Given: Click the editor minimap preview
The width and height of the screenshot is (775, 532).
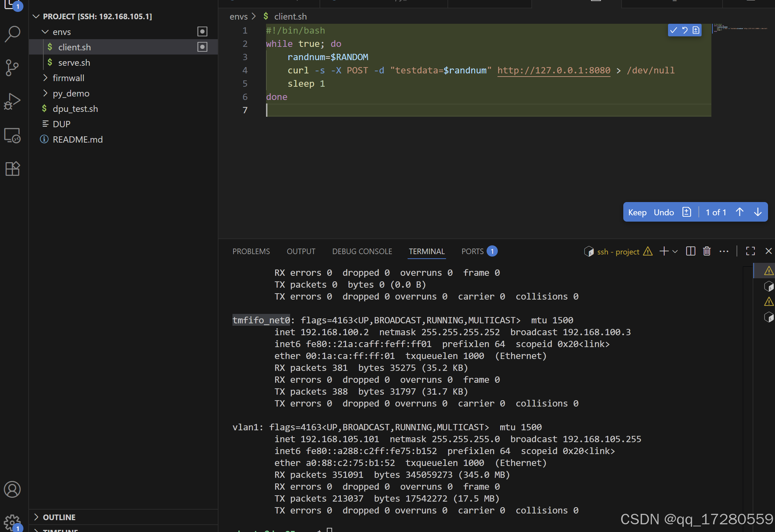Looking at the screenshot, I should coord(740,28).
